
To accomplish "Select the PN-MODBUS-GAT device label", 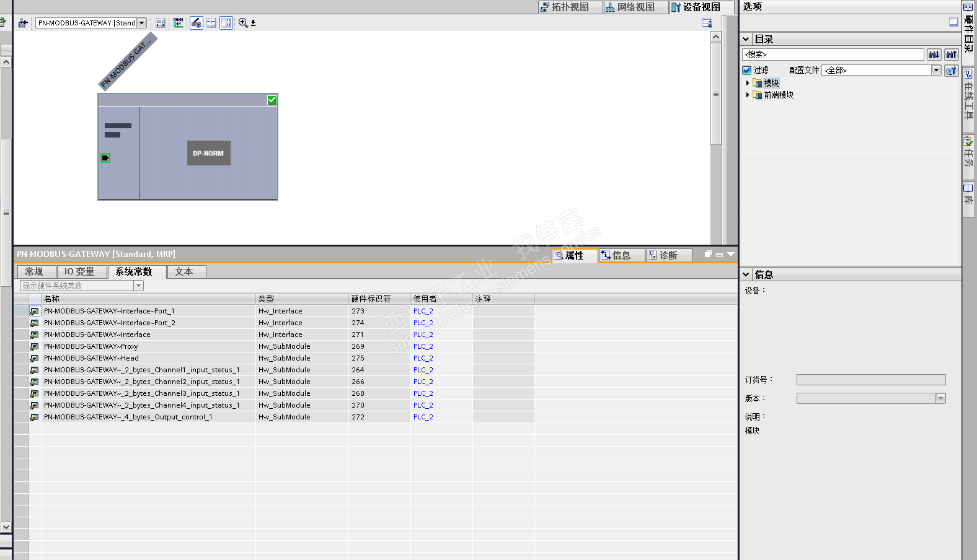I will [127, 62].
